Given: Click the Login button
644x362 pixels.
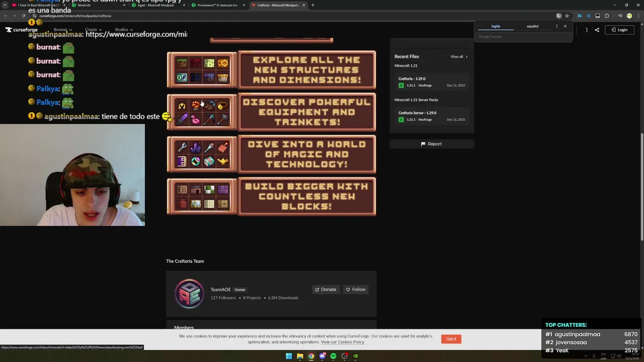Looking at the screenshot, I should [619, 30].
